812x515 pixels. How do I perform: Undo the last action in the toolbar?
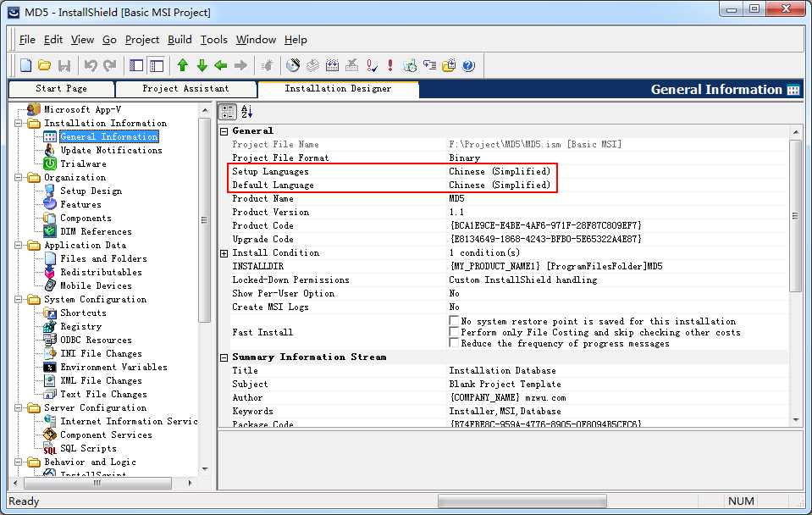click(x=91, y=65)
